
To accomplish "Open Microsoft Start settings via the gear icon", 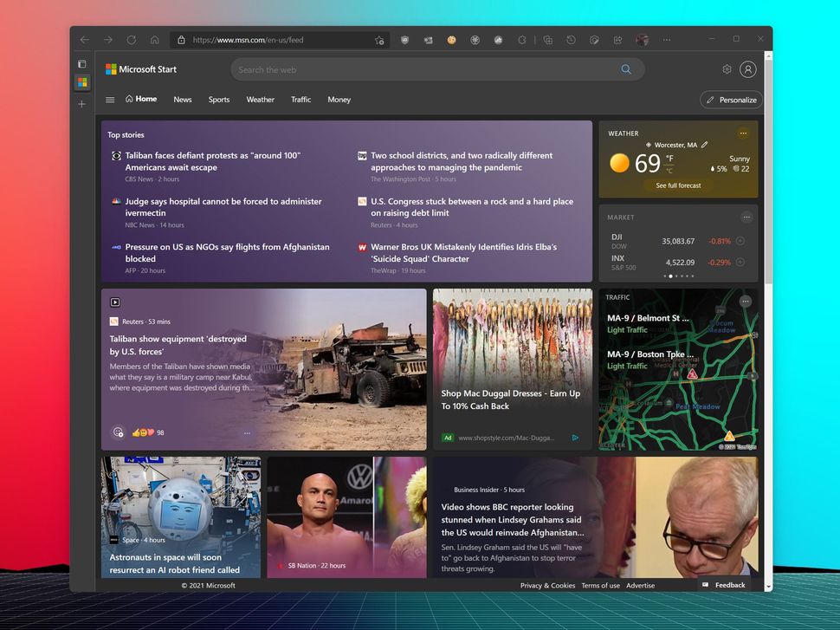I will coord(727,69).
